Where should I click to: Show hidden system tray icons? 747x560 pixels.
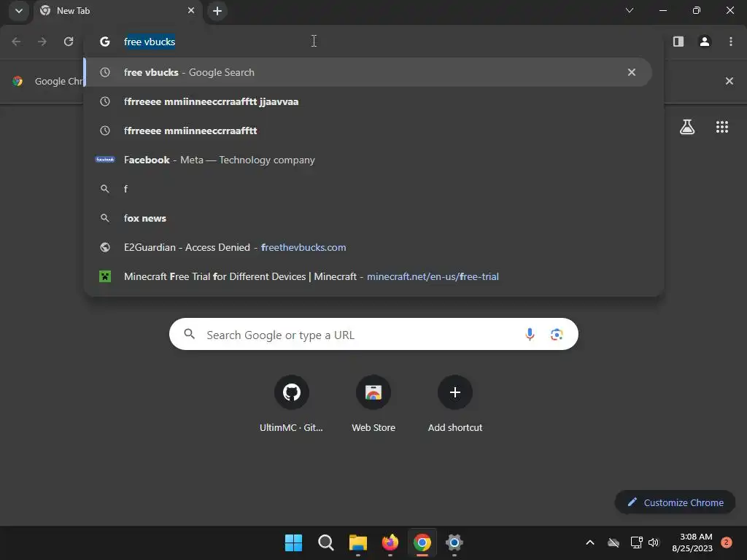pyautogui.click(x=589, y=542)
